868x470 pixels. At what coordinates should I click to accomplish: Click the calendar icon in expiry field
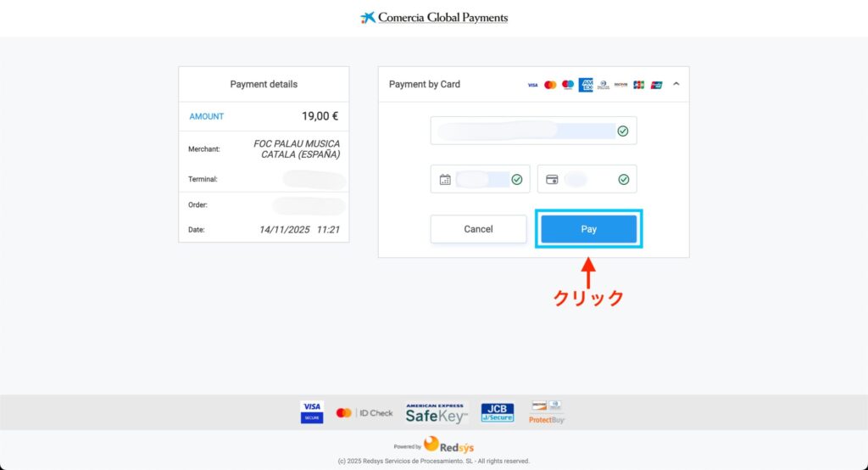(445, 179)
